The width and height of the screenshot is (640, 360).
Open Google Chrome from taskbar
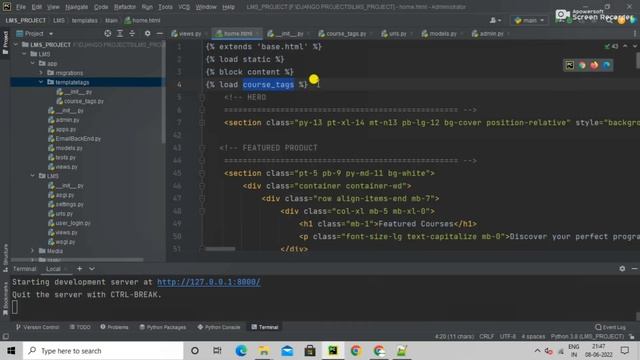356,351
